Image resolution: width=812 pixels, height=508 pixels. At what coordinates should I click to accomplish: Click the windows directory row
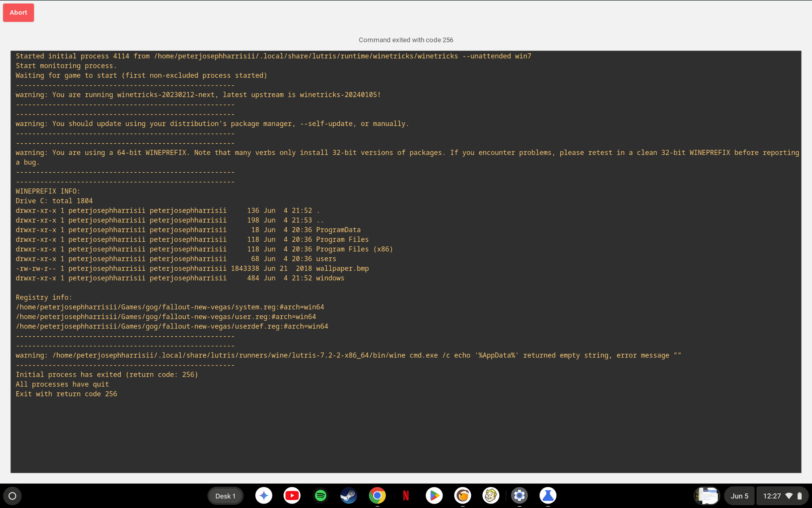point(180,278)
